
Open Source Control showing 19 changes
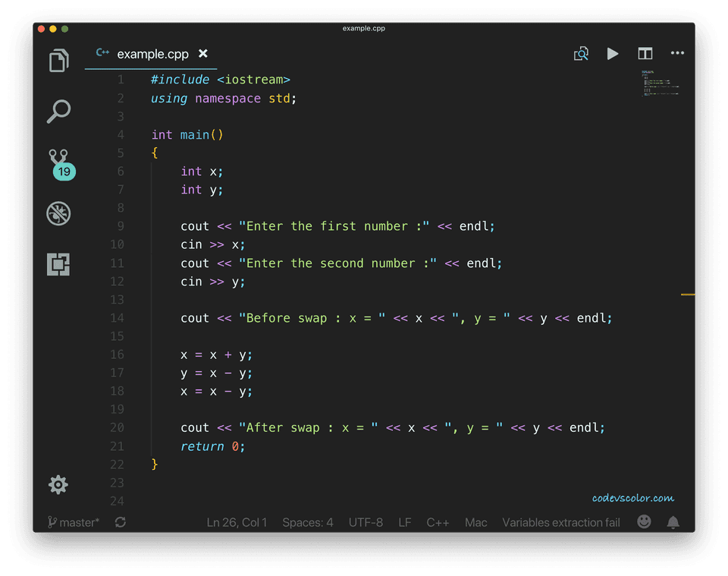coord(58,162)
